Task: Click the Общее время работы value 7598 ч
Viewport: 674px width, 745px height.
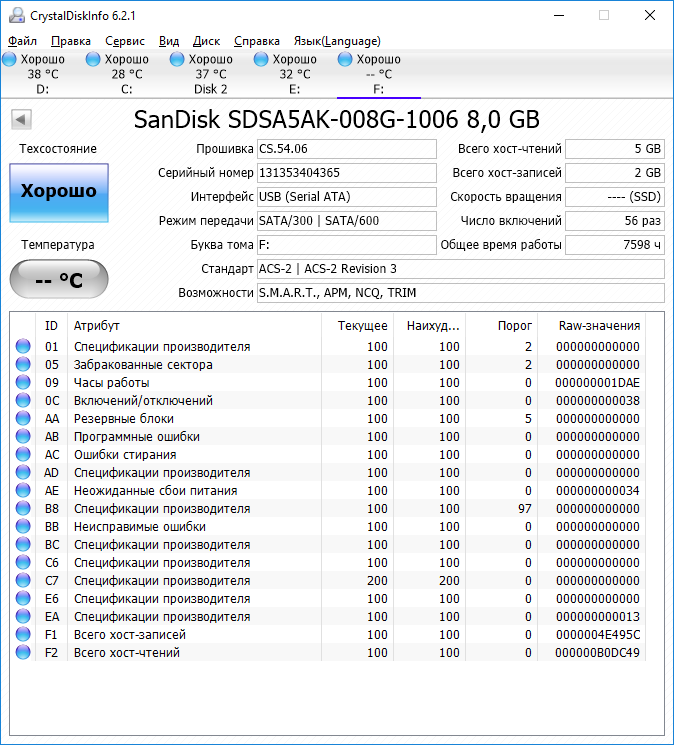Action: [x=615, y=245]
